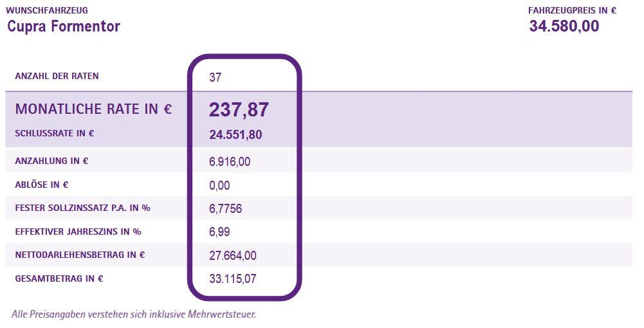Screen dimensions: 644x328
Task: Select the number of installments value 37
Action: click(216, 78)
